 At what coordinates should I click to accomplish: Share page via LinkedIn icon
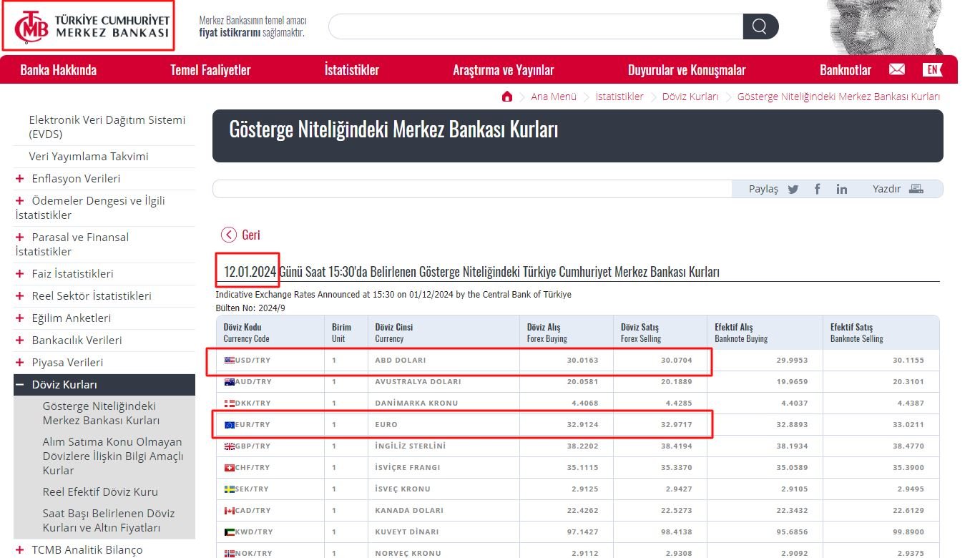(841, 189)
